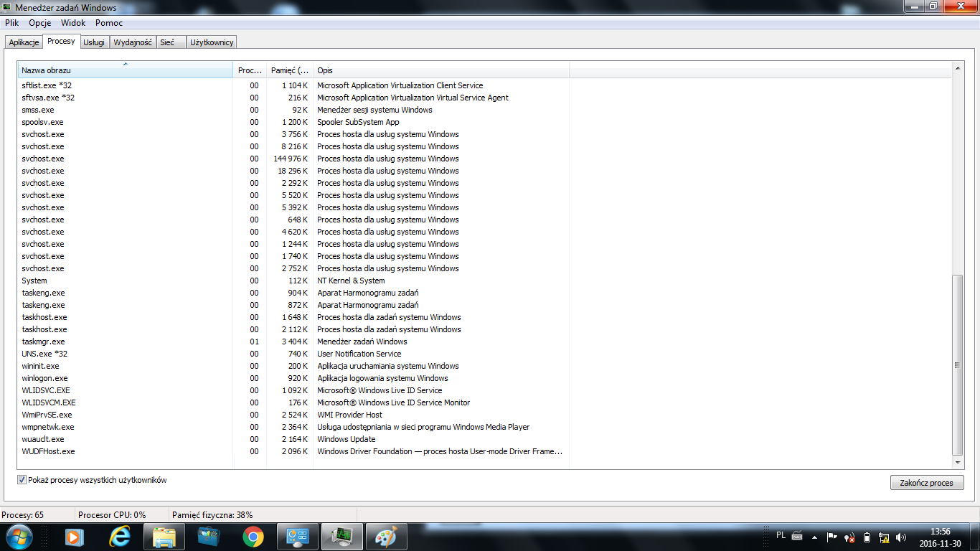Open the volume speaker tray icon

[x=900, y=537]
